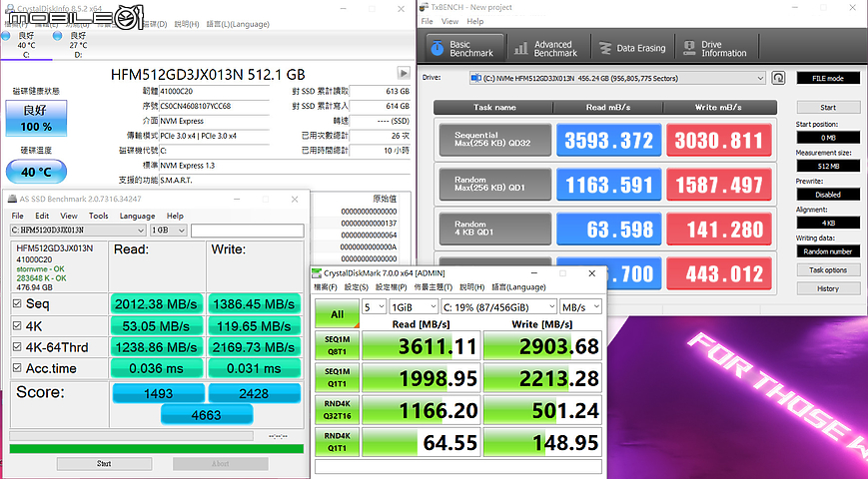Click AS SSD read score 1493
The width and height of the screenshot is (868, 479).
tap(159, 393)
